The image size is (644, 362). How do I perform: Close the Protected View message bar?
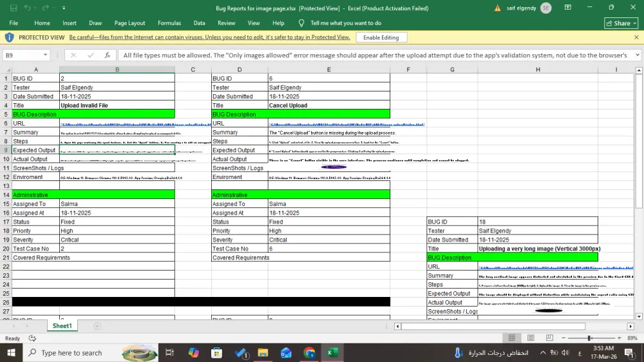pos(636,37)
